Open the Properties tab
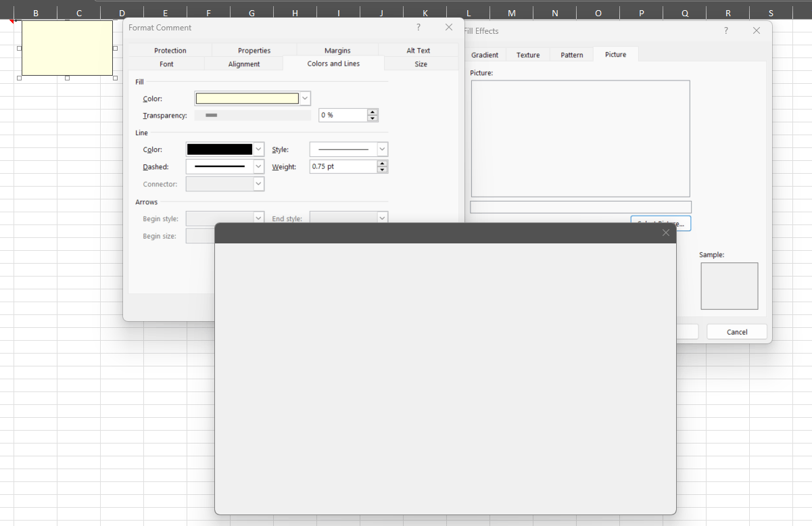Image resolution: width=812 pixels, height=526 pixels. [254, 51]
